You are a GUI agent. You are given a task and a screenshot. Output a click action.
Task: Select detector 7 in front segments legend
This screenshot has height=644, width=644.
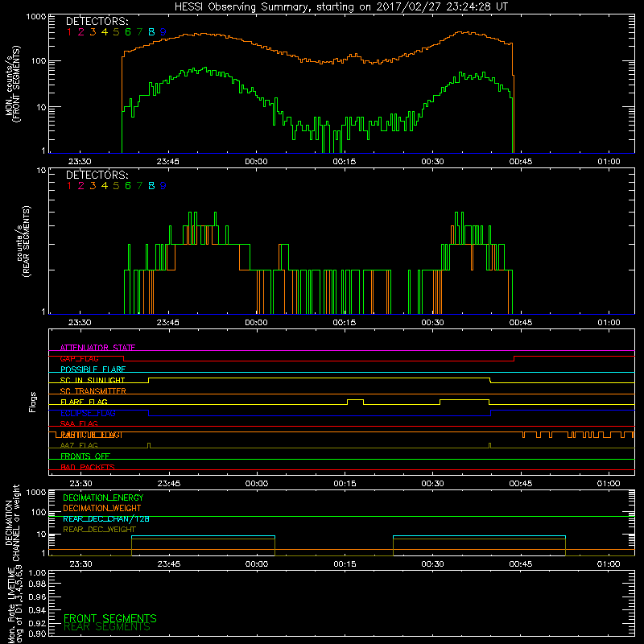(139, 32)
